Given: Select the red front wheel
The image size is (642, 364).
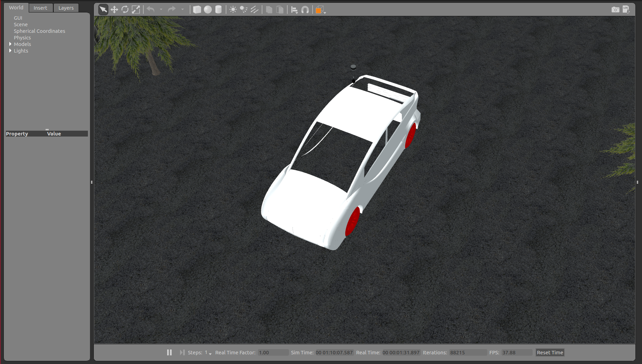Looking at the screenshot, I should pos(353,222).
